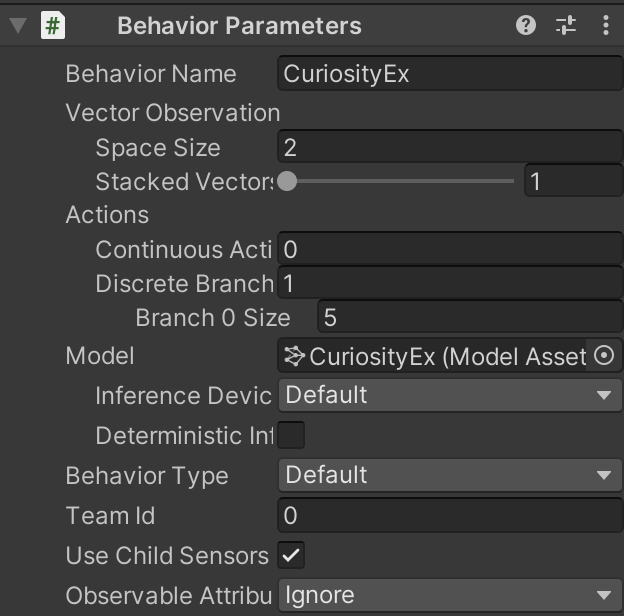The width and height of the screenshot is (624, 616).
Task: Click the Discrete Branches value field
Action: pos(450,284)
